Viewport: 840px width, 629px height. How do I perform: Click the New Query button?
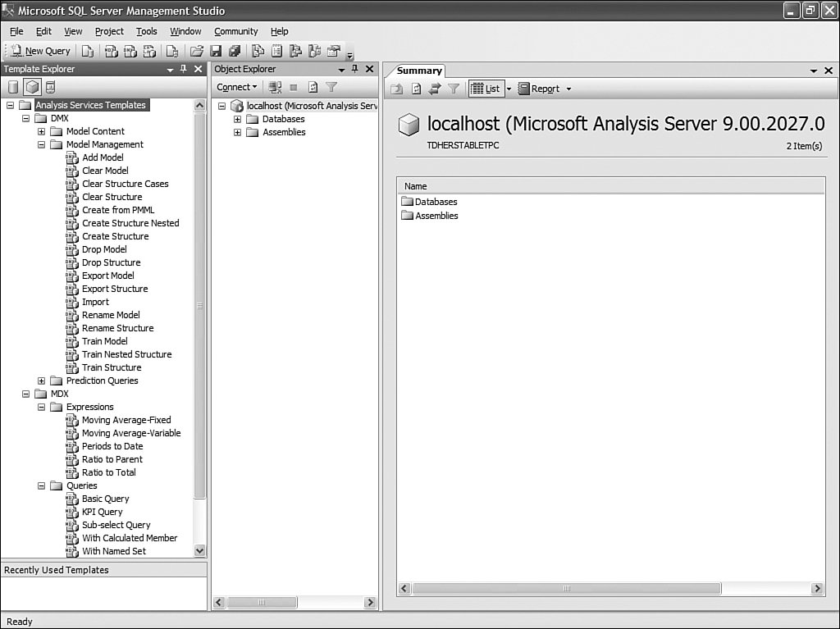(39, 51)
